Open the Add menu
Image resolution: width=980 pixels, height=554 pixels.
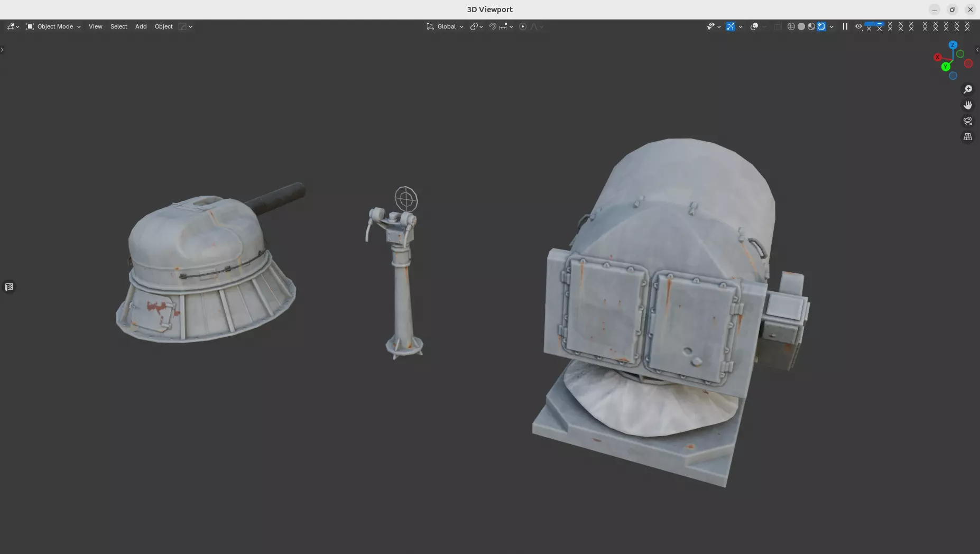click(141, 26)
